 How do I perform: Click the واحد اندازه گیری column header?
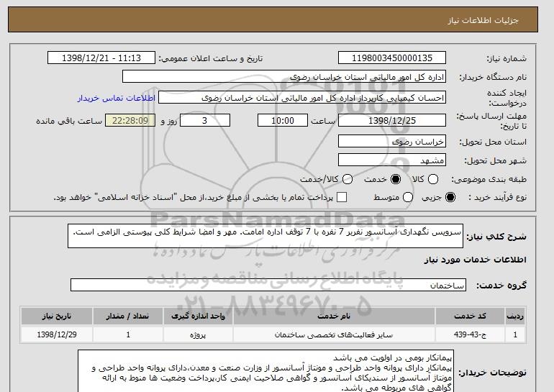[198, 316]
